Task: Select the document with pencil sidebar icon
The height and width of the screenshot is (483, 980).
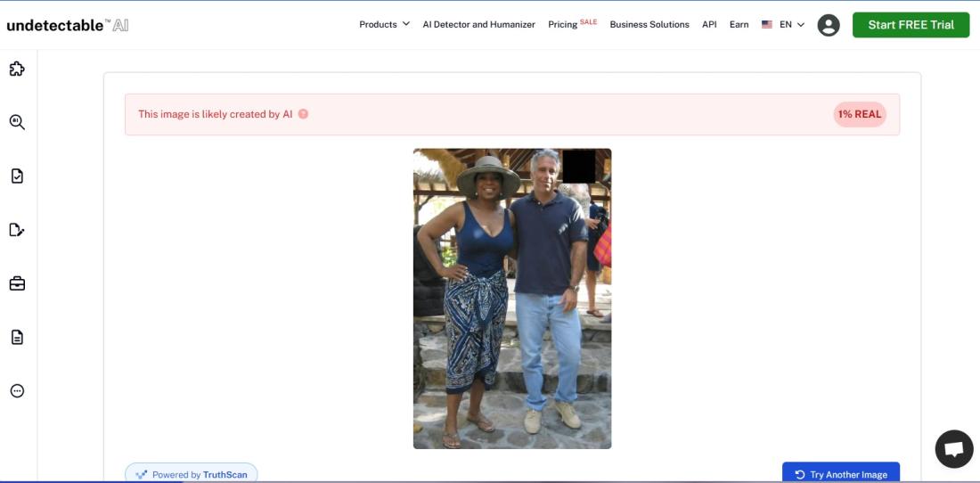Action: [17, 230]
